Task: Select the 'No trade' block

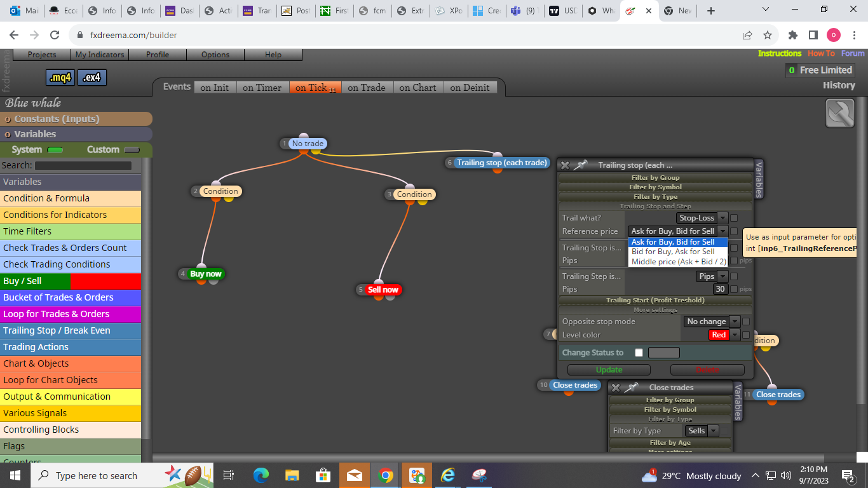Action: (x=308, y=144)
